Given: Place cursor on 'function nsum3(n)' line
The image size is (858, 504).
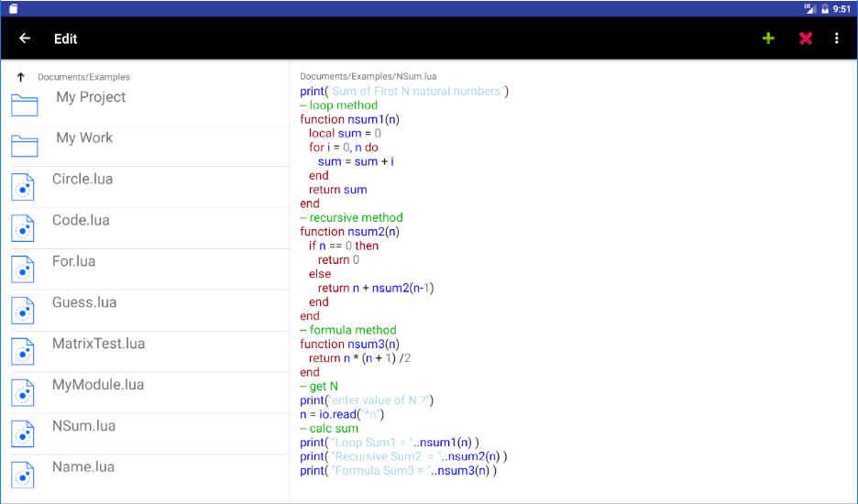Looking at the screenshot, I should pos(349,345).
